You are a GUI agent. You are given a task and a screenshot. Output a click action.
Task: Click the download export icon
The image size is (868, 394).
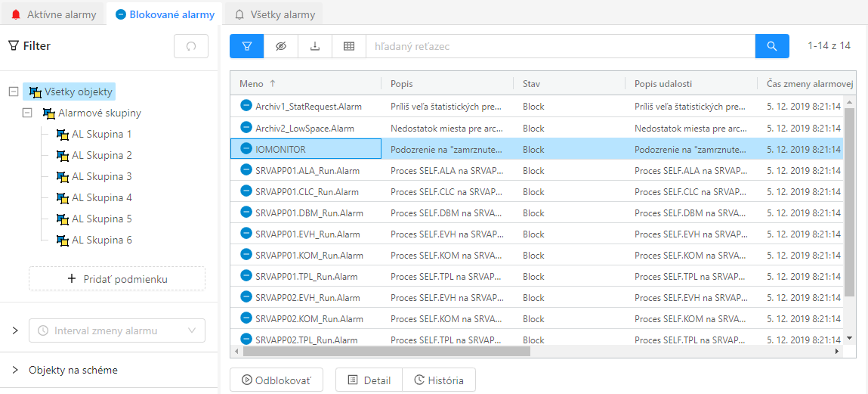click(x=315, y=46)
